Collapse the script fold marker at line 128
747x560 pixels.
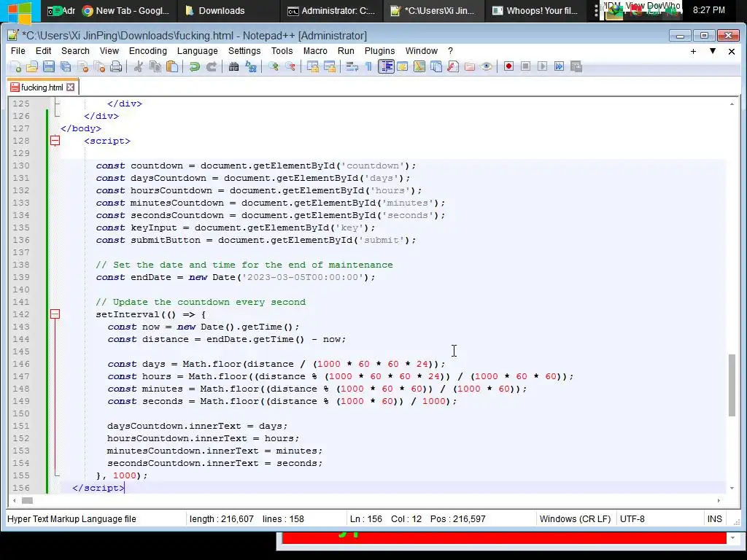pyautogui.click(x=55, y=141)
